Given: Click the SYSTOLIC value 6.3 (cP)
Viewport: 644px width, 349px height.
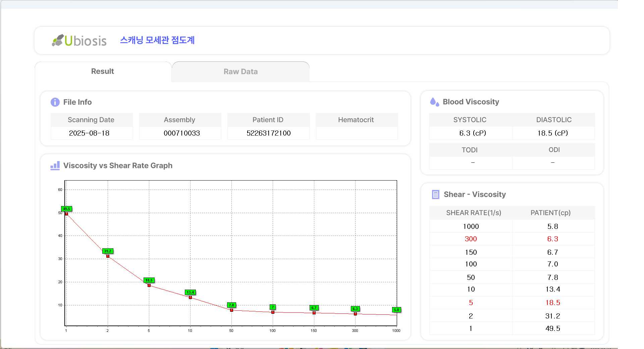Looking at the screenshot, I should point(472,133).
